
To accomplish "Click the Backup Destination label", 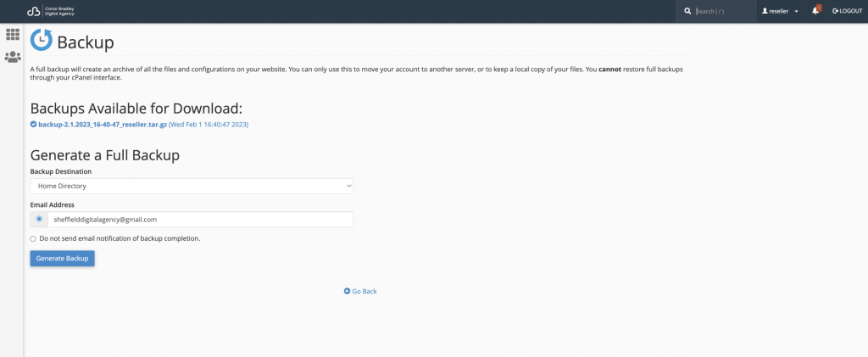I will [x=61, y=171].
